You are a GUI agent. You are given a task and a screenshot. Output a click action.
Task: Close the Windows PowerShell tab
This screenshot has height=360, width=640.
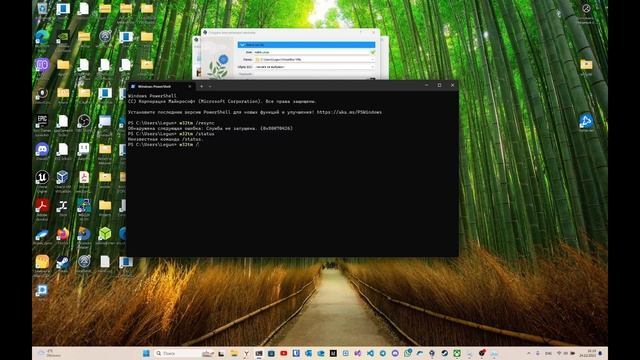(x=189, y=86)
